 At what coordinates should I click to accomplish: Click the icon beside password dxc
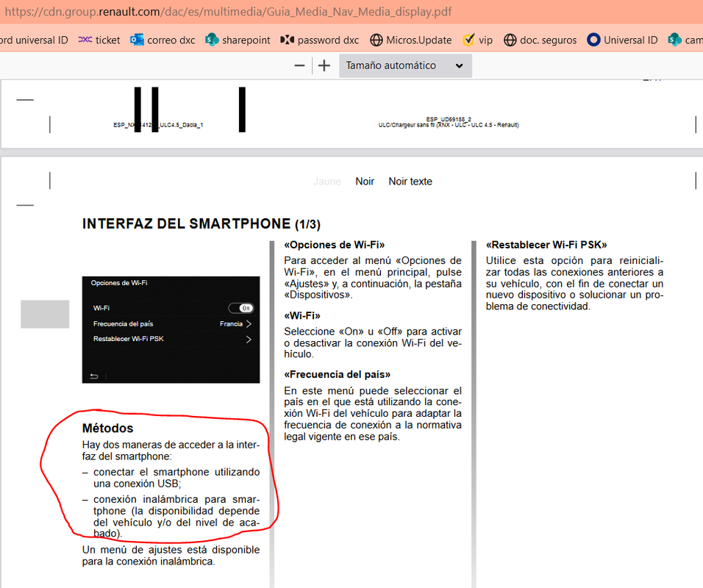[x=287, y=40]
